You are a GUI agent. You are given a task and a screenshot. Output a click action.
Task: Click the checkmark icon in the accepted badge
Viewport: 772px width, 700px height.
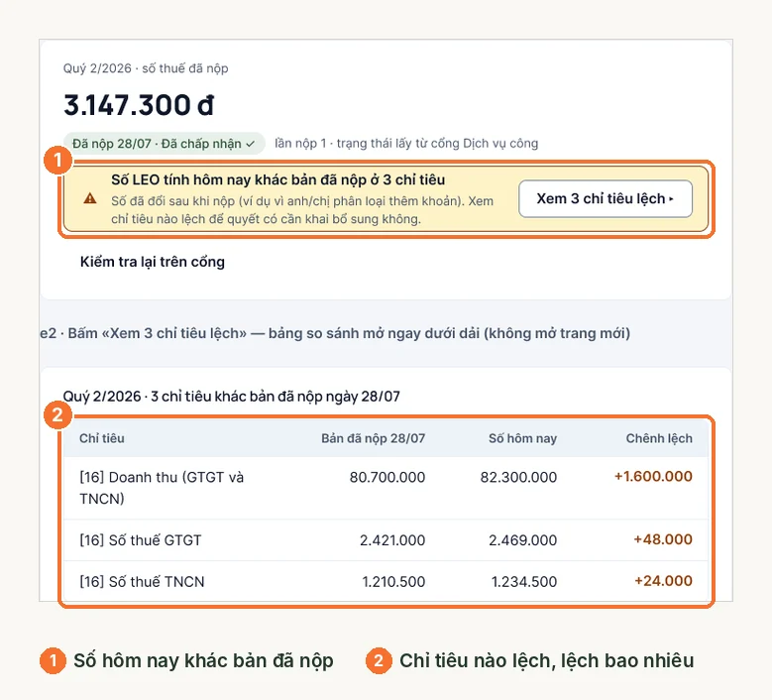250,144
